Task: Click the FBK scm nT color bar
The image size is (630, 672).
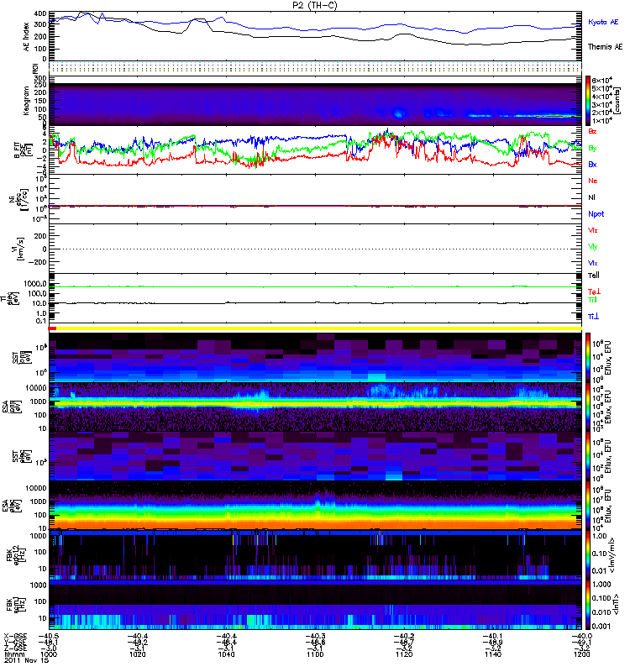Action: click(587, 605)
